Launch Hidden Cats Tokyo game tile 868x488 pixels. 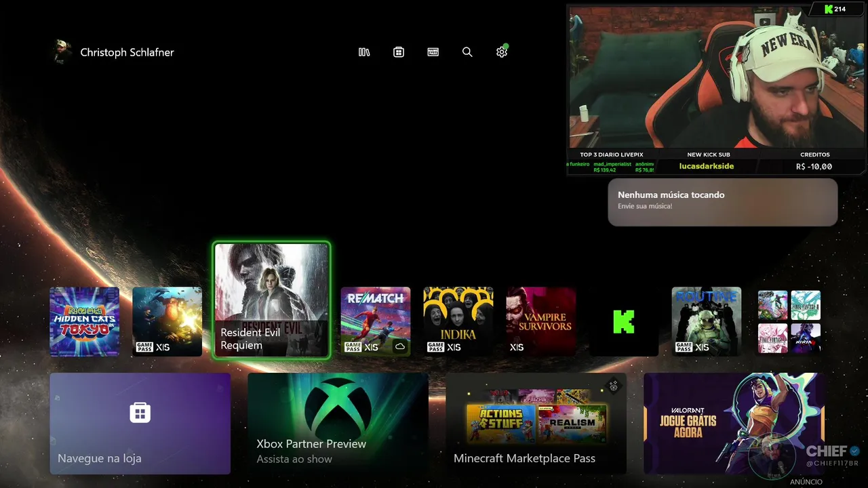pyautogui.click(x=84, y=321)
